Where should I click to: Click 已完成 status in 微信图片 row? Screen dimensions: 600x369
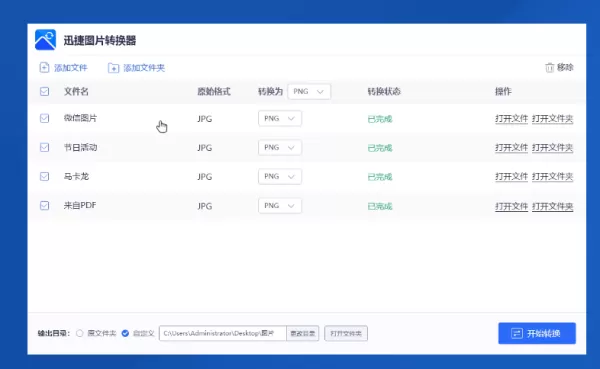click(x=380, y=119)
